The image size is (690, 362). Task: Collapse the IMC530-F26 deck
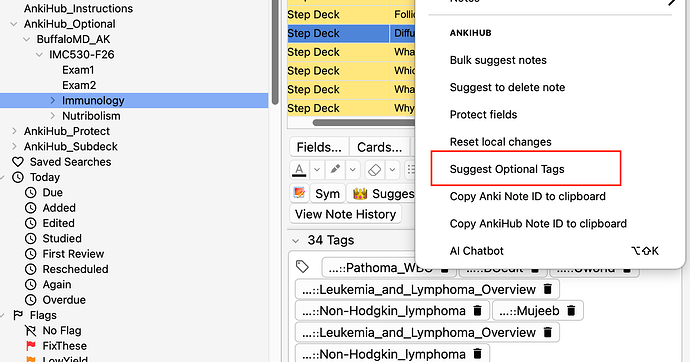click(39, 55)
